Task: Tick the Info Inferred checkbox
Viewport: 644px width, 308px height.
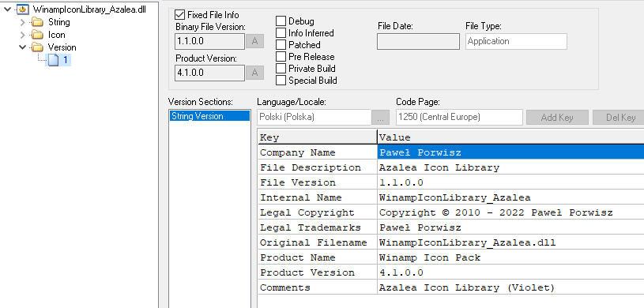Action: coord(281,33)
